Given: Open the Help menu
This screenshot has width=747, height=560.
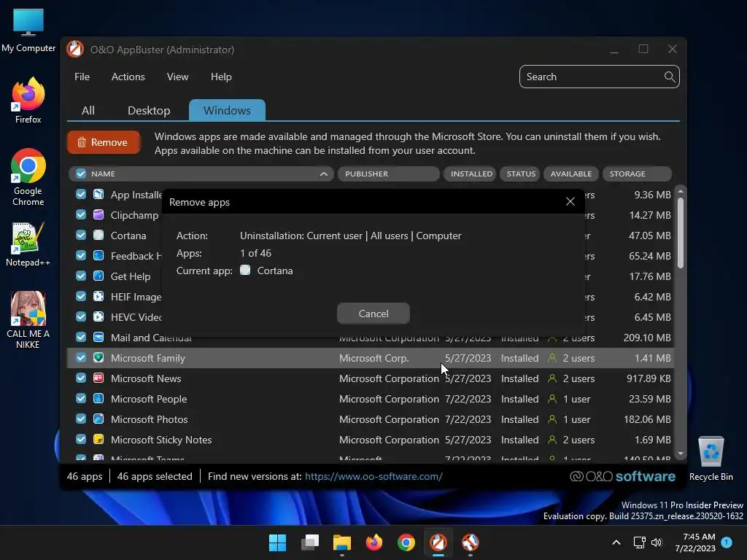Looking at the screenshot, I should coord(221,77).
